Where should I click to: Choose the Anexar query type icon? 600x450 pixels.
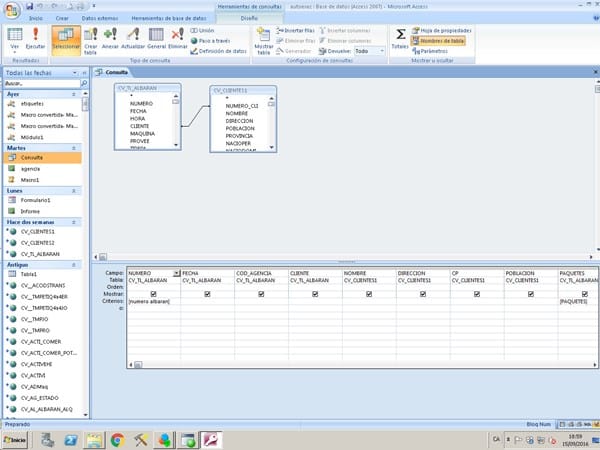[110, 38]
